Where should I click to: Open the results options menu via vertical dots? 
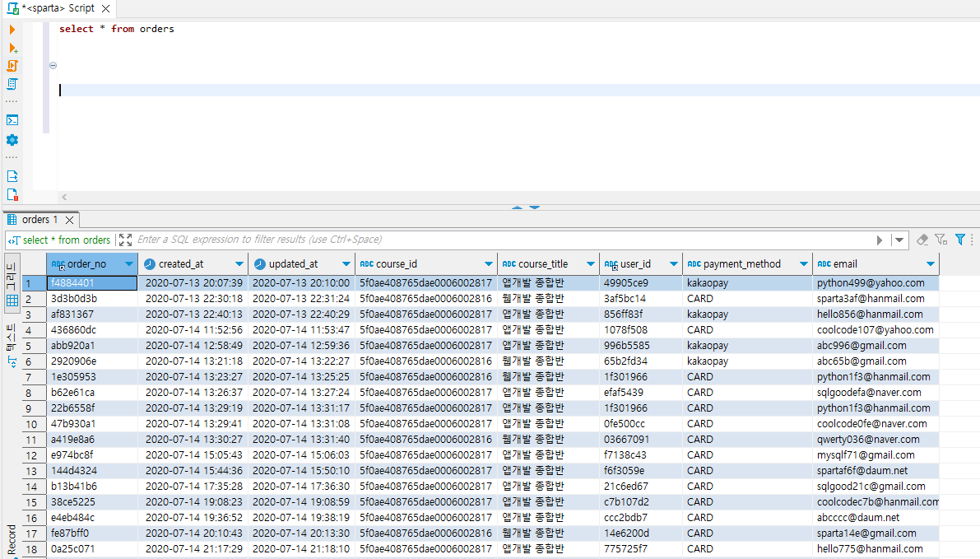[972, 239]
